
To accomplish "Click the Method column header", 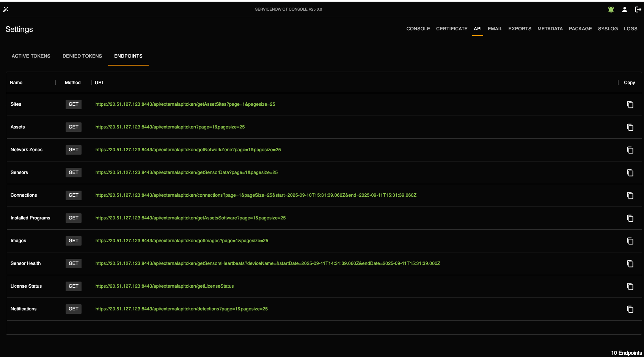I will tap(72, 83).
